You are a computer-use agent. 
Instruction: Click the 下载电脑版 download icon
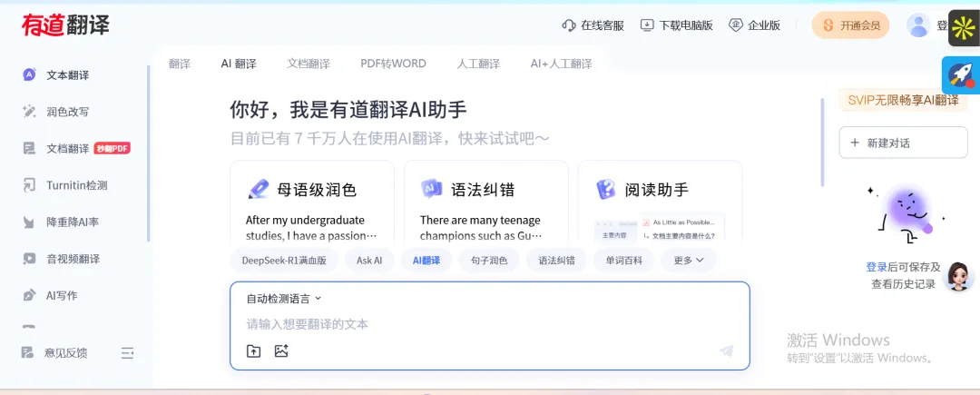(647, 25)
